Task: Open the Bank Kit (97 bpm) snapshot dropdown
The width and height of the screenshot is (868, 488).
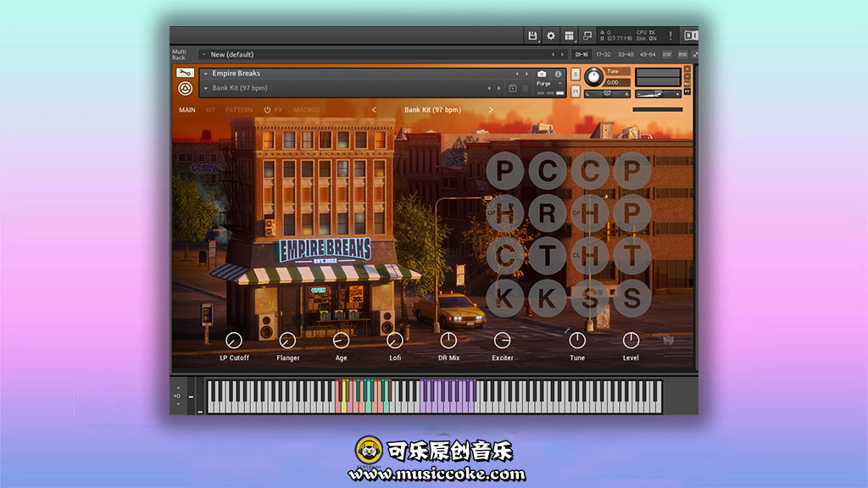Action: tap(206, 88)
